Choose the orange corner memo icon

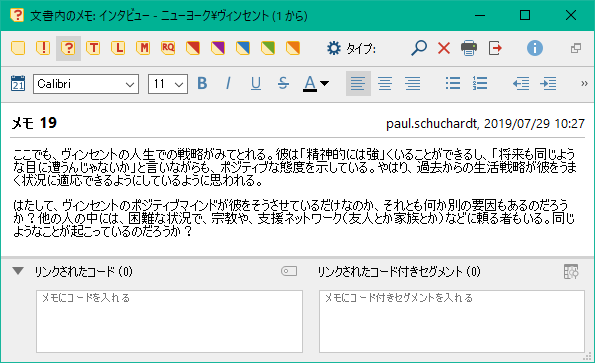point(293,48)
